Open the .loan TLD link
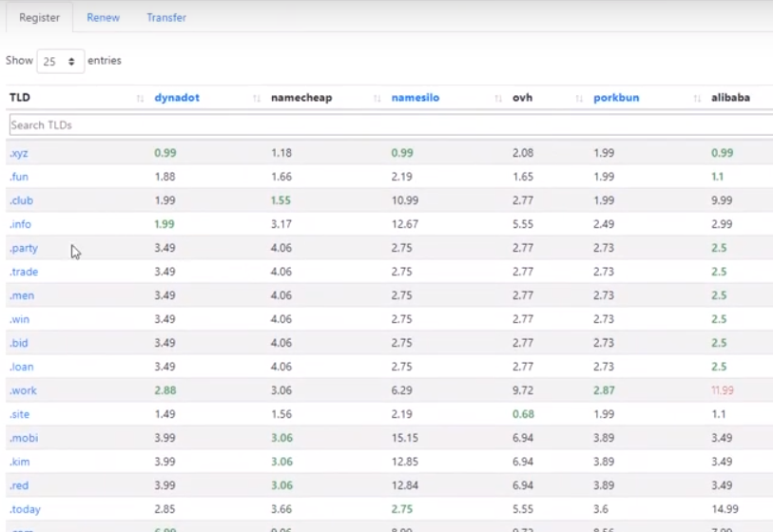This screenshot has width=773, height=532. 21,367
